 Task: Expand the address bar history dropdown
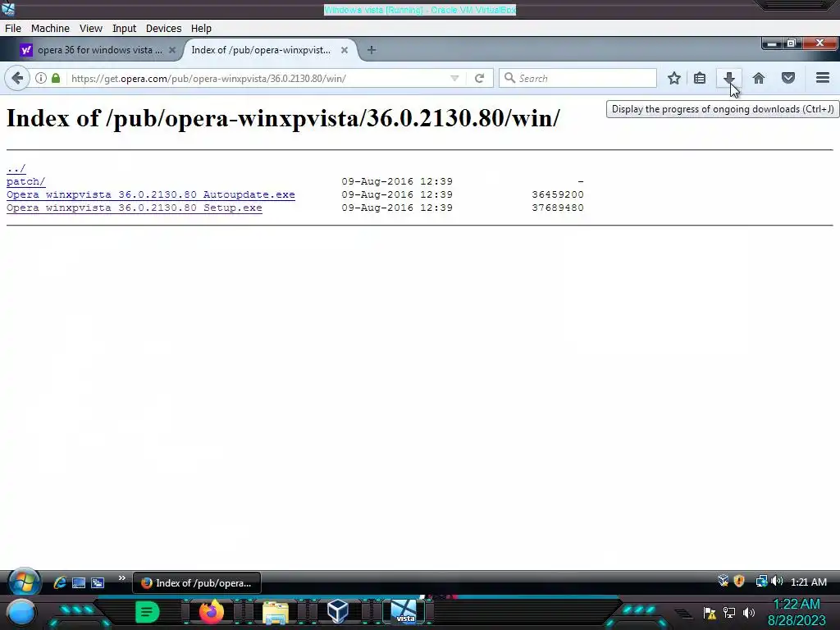click(454, 78)
